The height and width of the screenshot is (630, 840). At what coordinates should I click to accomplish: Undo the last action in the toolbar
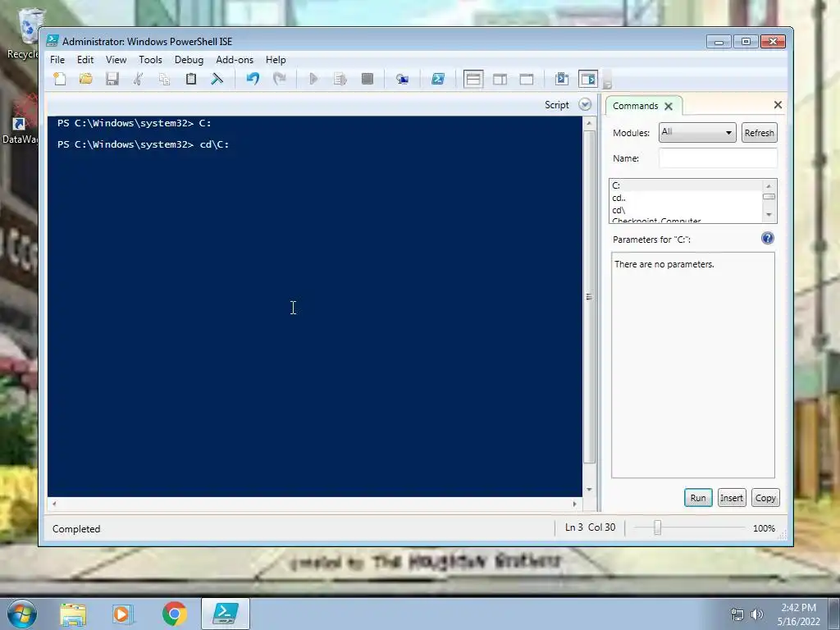pyautogui.click(x=253, y=80)
